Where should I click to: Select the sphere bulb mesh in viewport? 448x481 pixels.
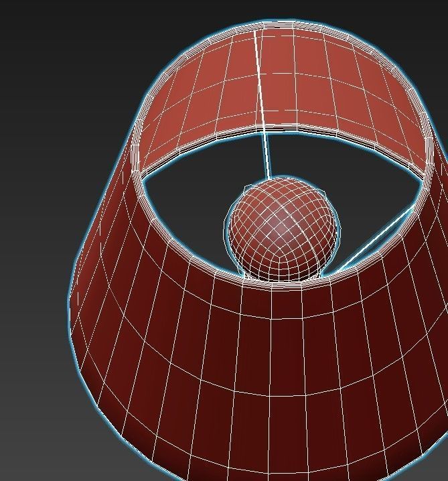coord(282,230)
